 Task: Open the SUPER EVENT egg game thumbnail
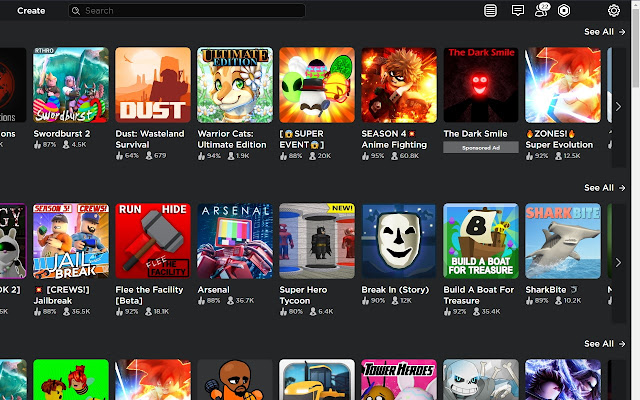[x=317, y=85]
